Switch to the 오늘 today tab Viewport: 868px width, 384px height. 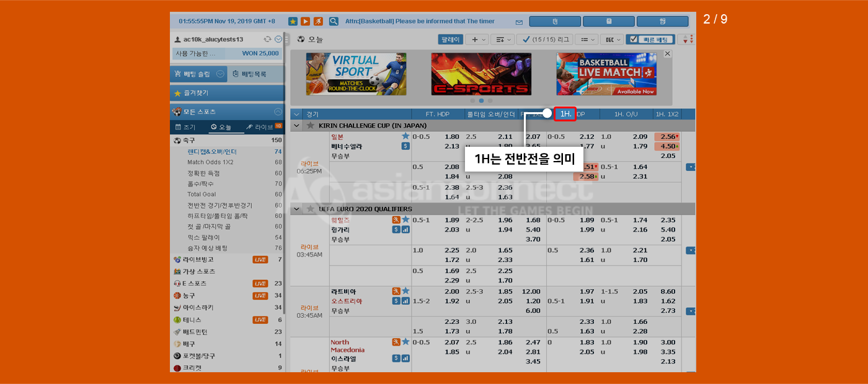tap(221, 127)
